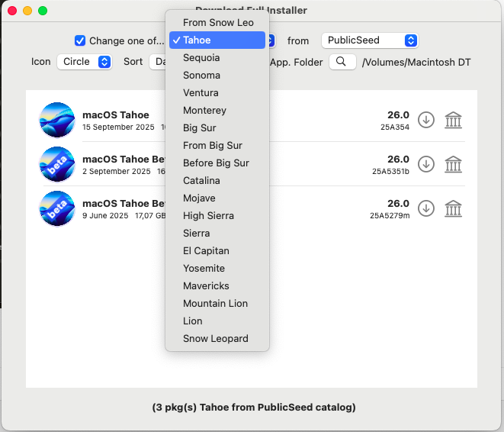Image resolution: width=504 pixels, height=432 pixels.
Task: Choose Mojave in the menu
Action: click(x=217, y=198)
